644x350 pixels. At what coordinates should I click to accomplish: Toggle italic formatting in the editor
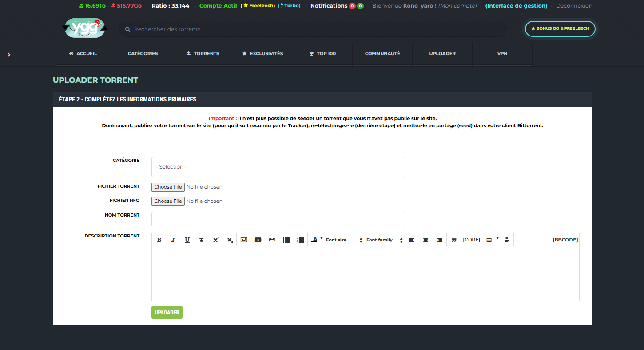click(173, 240)
